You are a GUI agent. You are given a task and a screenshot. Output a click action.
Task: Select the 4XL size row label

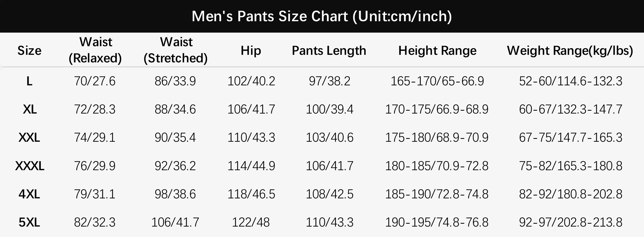29,194
